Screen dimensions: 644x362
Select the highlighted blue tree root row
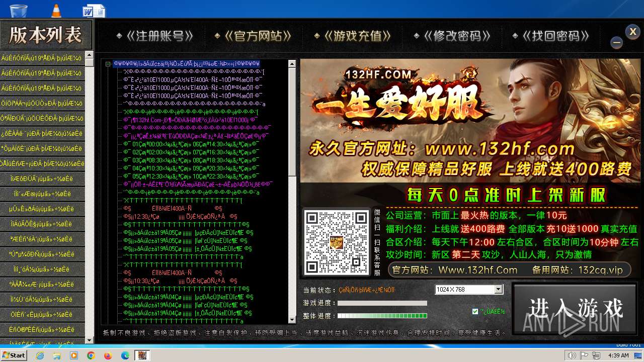pyautogui.click(x=186, y=64)
